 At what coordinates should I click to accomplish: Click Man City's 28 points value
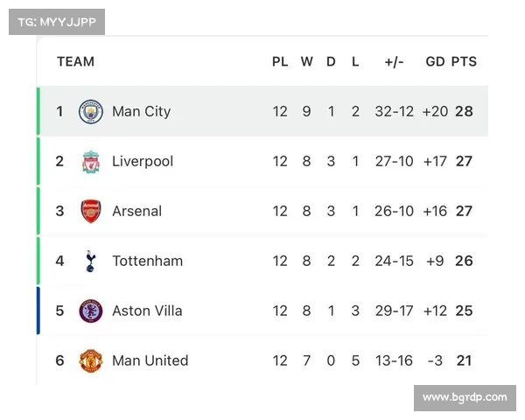point(464,111)
